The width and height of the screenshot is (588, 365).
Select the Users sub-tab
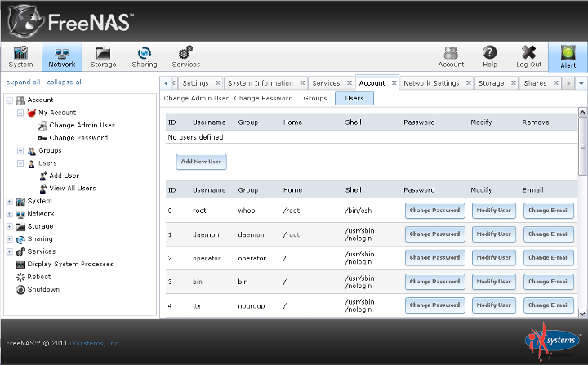click(354, 98)
